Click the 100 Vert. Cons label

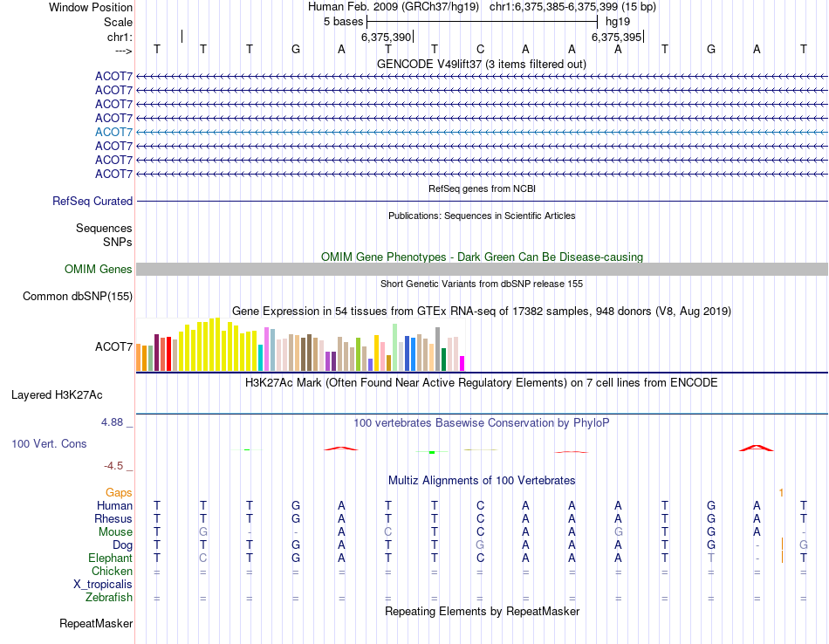(49, 443)
